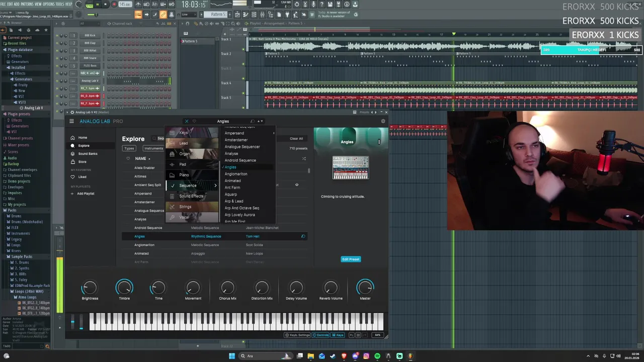
Task: Pause playback in FL Studio transport
Action: [98, 5]
